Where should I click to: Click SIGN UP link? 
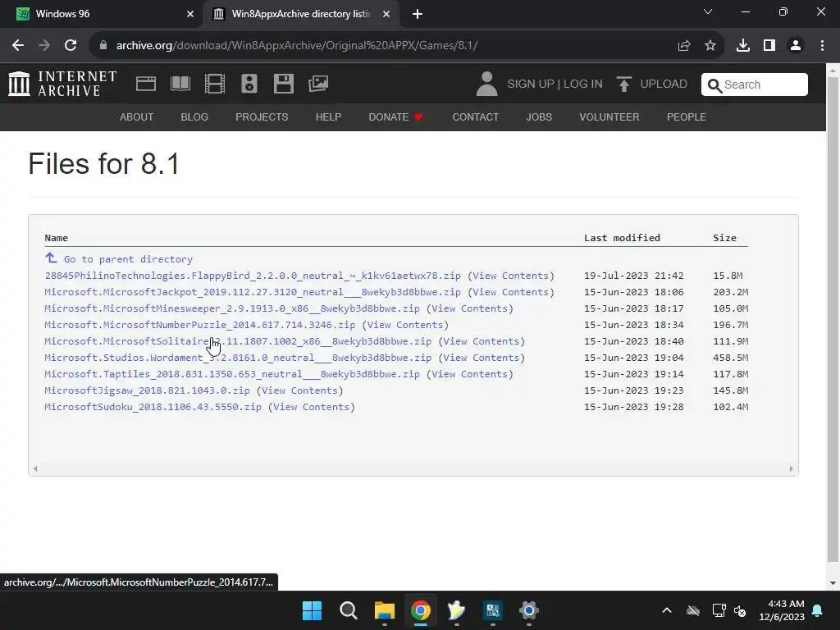coord(531,84)
